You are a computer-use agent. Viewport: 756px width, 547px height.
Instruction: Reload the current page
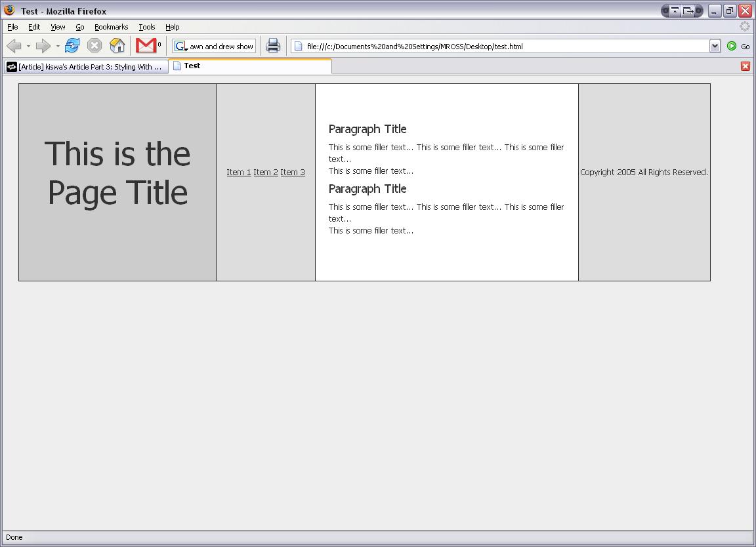[x=72, y=46]
